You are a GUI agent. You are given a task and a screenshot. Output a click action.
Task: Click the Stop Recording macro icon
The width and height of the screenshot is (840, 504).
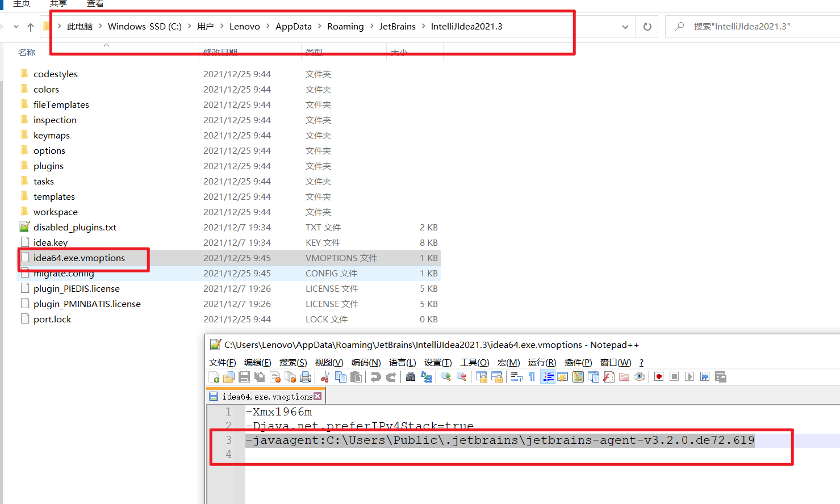[674, 377]
